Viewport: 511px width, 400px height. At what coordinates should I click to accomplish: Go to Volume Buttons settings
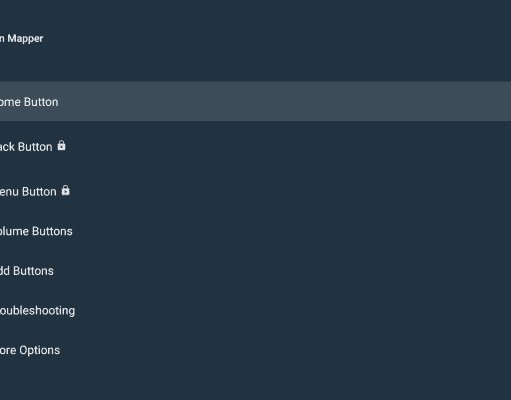coord(255,231)
